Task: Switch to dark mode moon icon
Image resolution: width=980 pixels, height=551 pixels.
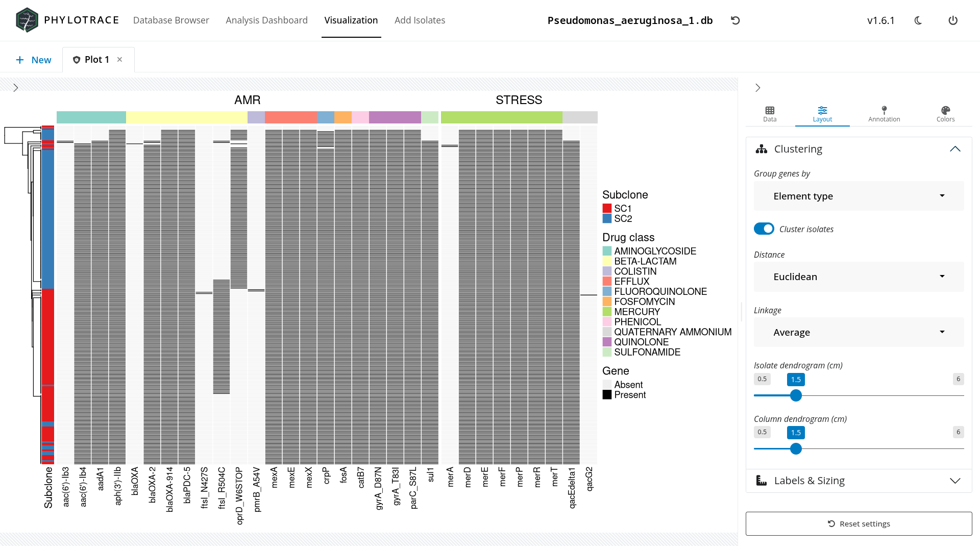Action: tap(918, 20)
